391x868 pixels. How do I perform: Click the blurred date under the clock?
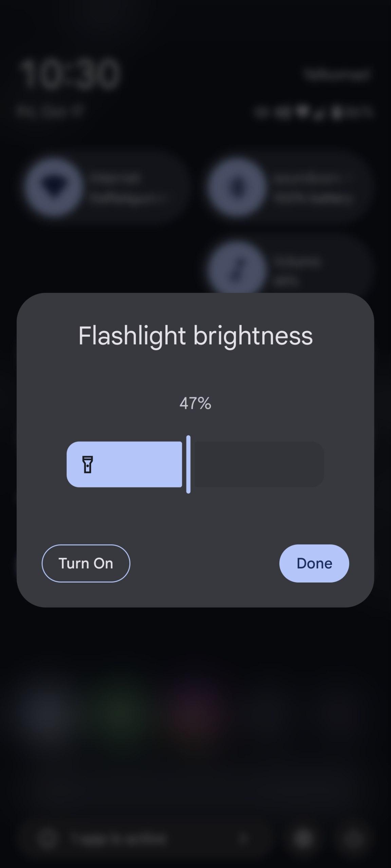click(x=50, y=111)
